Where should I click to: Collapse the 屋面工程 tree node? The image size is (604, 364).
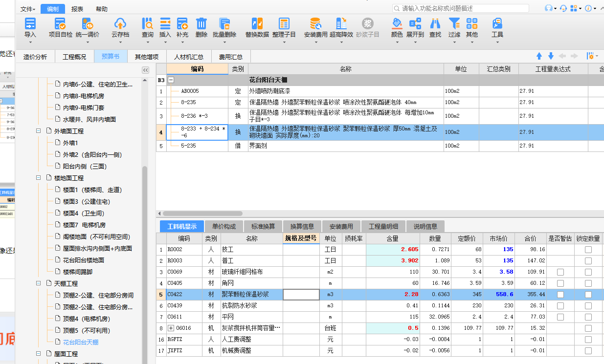click(39, 354)
